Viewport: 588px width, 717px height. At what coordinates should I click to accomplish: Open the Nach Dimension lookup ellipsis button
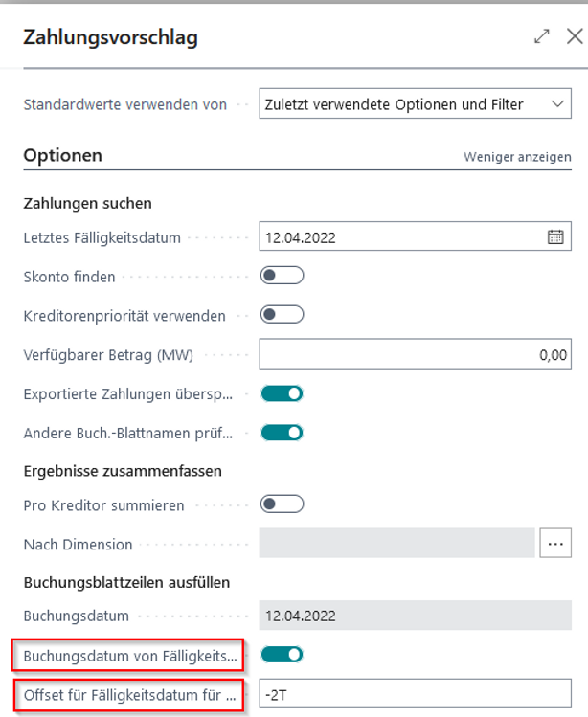(x=555, y=544)
